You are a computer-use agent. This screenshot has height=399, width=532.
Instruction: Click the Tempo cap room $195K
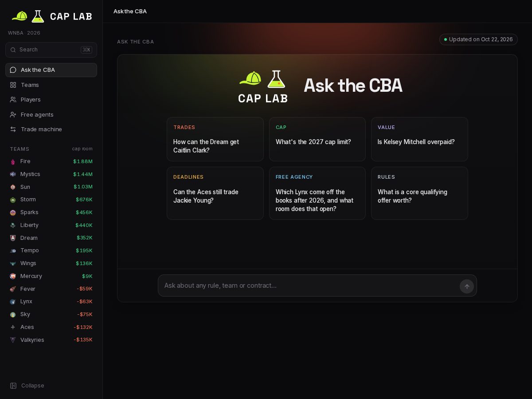click(x=84, y=250)
